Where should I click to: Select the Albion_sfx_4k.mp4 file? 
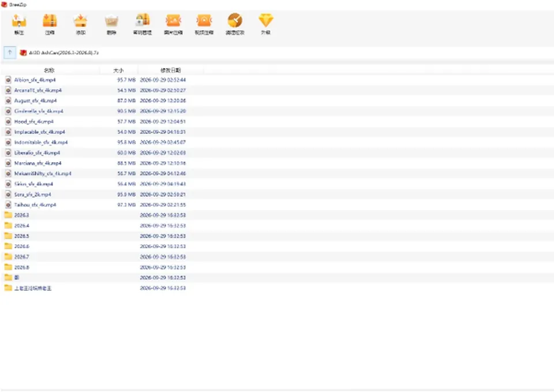[35, 80]
